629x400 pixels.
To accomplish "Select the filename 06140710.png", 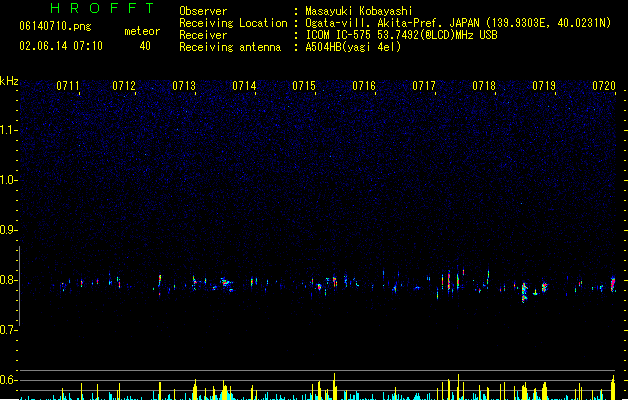I will (55, 26).
